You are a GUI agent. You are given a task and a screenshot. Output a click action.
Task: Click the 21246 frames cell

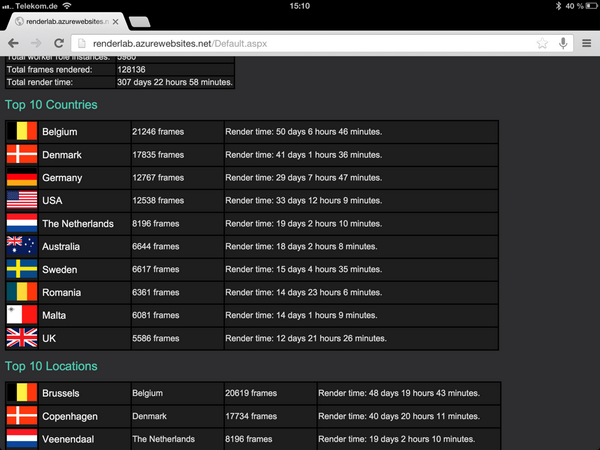point(178,132)
